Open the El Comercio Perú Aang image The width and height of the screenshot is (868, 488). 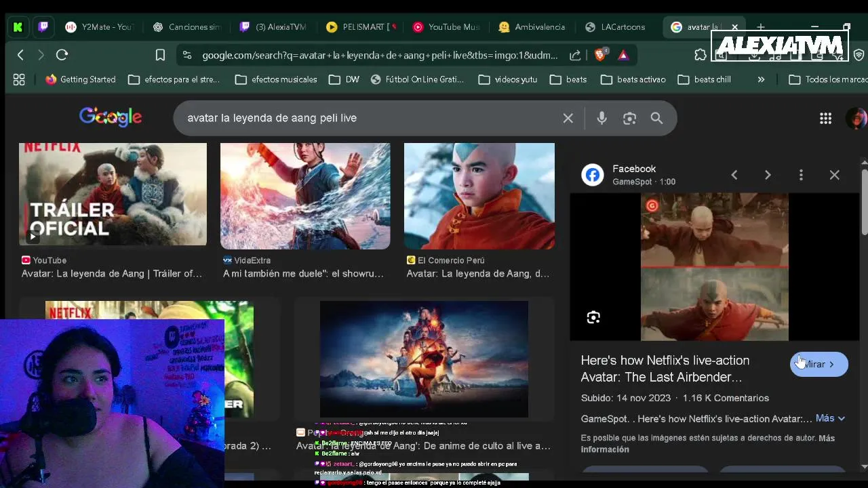[479, 196]
